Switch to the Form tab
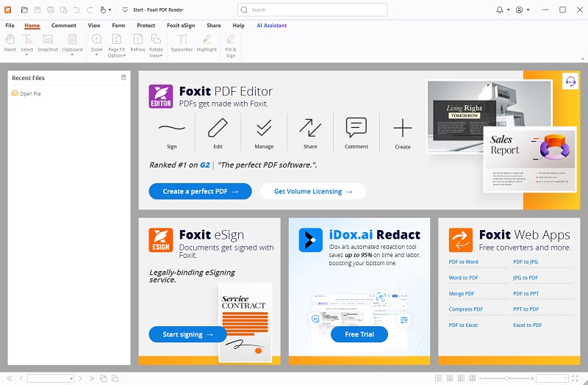This screenshot has height=385, width=588. point(118,26)
